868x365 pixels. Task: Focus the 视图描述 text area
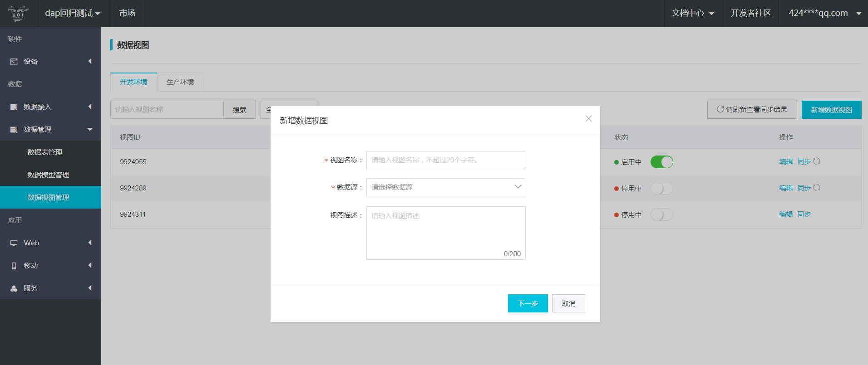click(x=446, y=233)
